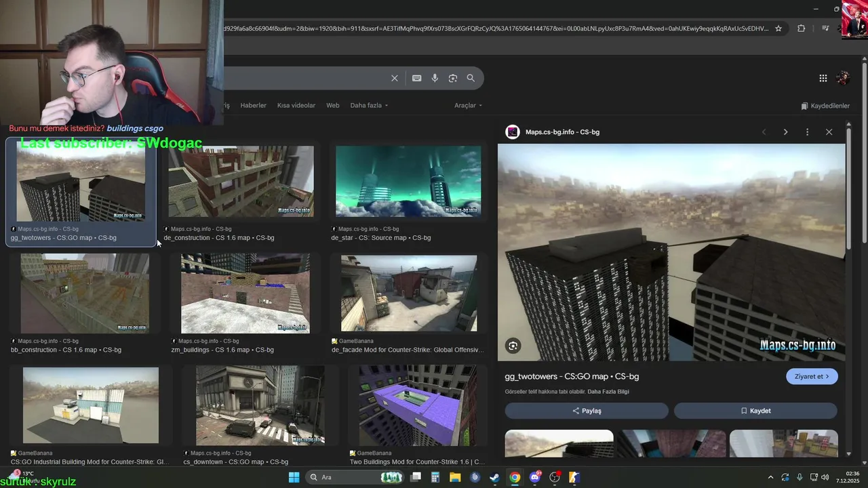868x488 pixels.
Task: Expand the Daha fazla menu
Action: [x=370, y=106]
